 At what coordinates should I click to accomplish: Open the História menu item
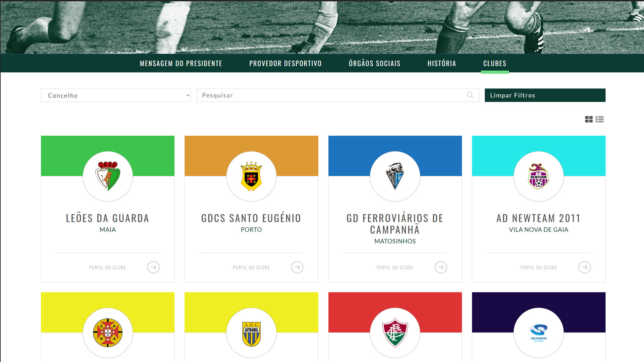coord(442,63)
